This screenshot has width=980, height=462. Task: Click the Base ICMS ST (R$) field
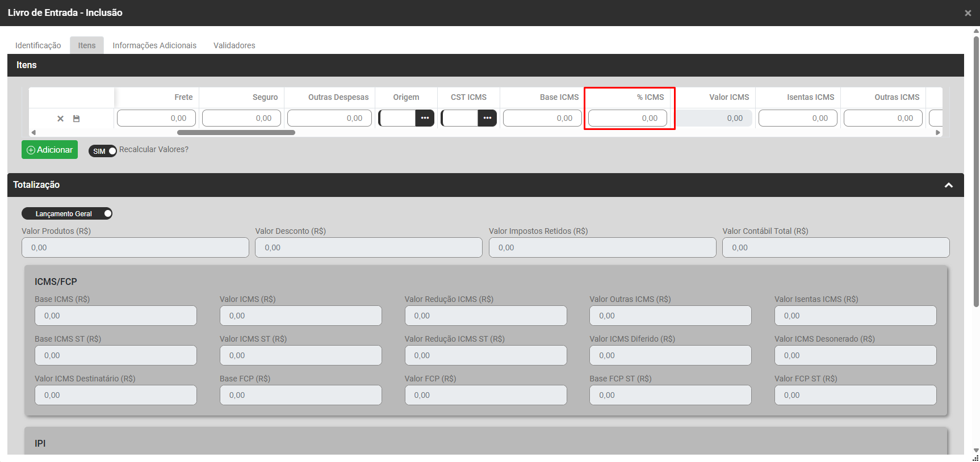pyautogui.click(x=116, y=355)
